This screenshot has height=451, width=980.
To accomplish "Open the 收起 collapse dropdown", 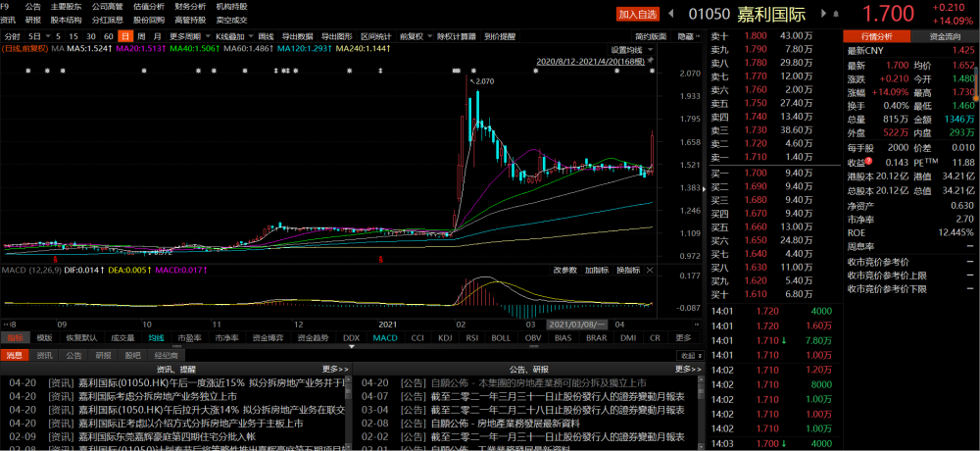I will pos(691,355).
